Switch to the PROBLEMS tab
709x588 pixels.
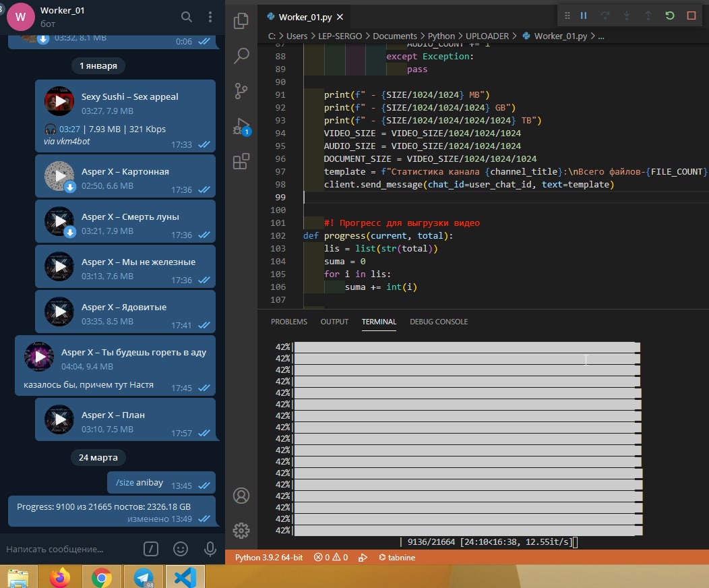click(288, 322)
